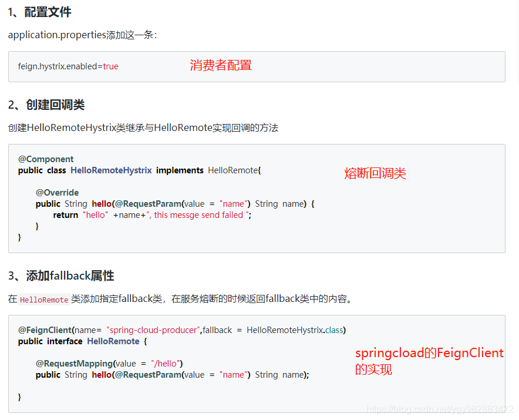The width and height of the screenshot is (519, 420).
Task: Click 'HelloRemoteHystrix.class' in the FeignClient annotation
Action: click(x=295, y=330)
